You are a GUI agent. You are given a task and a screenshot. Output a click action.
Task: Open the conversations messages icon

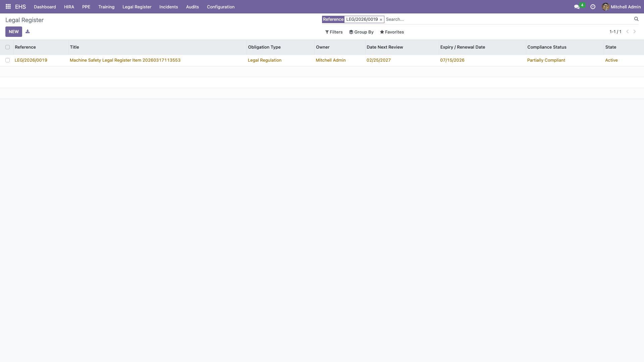[577, 7]
